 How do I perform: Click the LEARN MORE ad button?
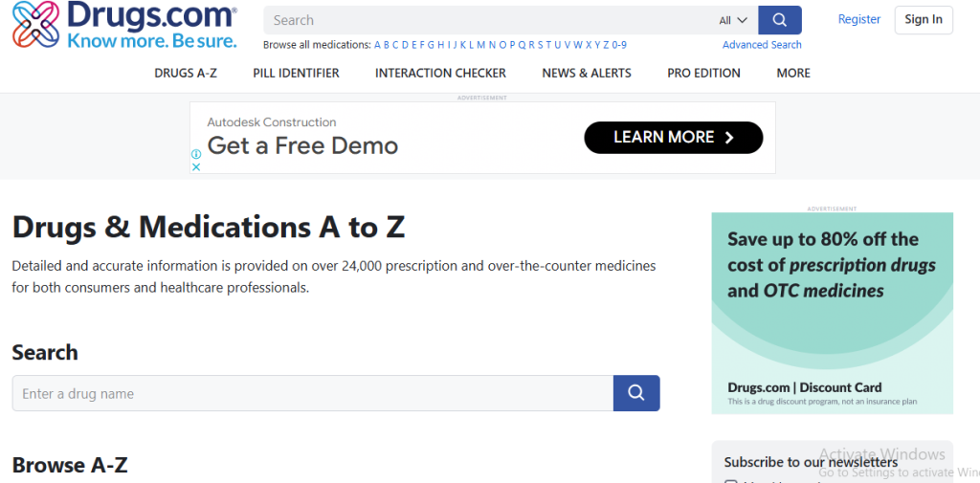[674, 138]
